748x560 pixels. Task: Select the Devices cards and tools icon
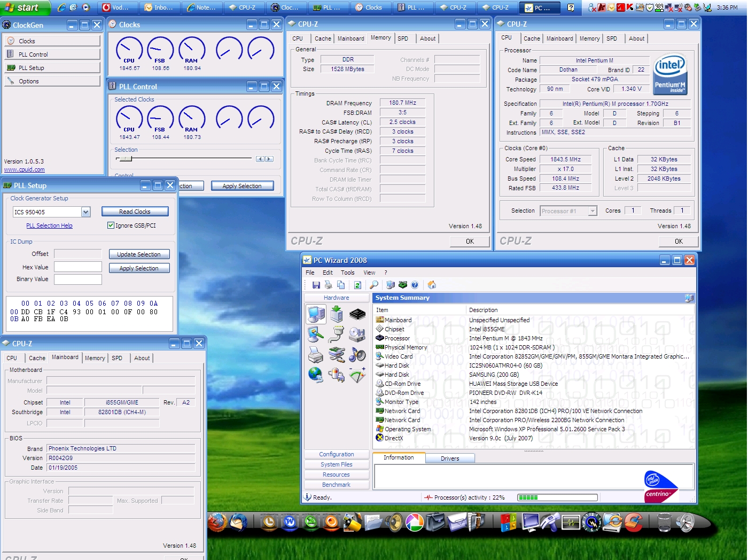pyautogui.click(x=337, y=355)
